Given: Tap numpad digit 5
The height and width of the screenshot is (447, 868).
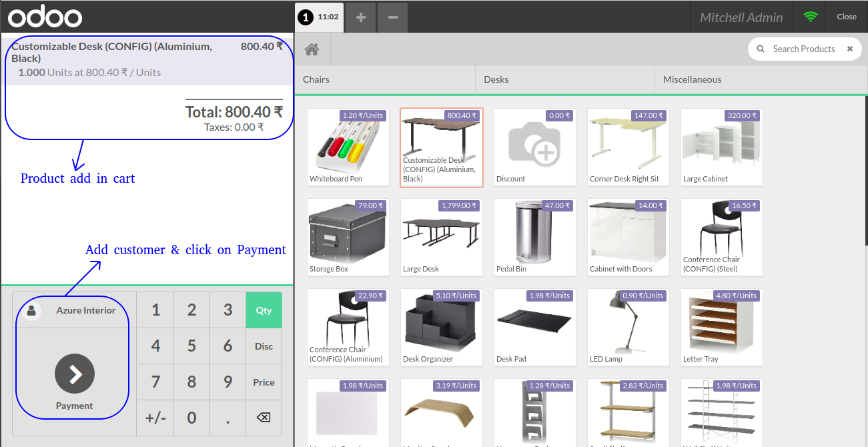Looking at the screenshot, I should click(x=191, y=346).
